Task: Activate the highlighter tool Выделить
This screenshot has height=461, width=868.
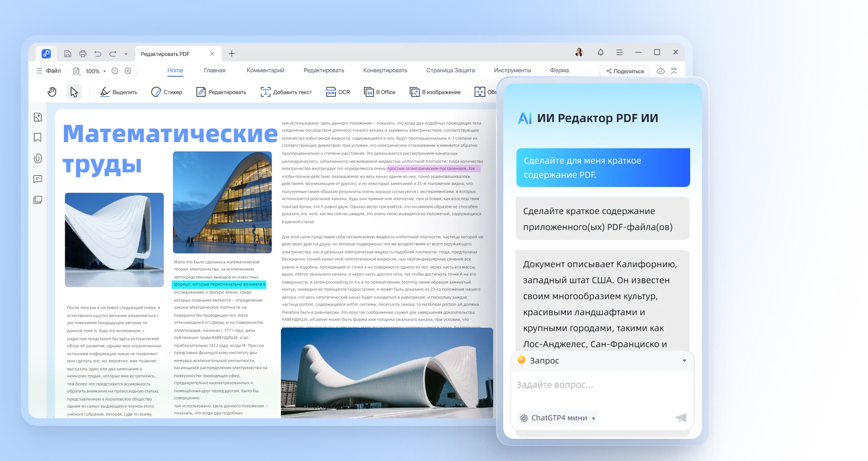Action: point(118,92)
